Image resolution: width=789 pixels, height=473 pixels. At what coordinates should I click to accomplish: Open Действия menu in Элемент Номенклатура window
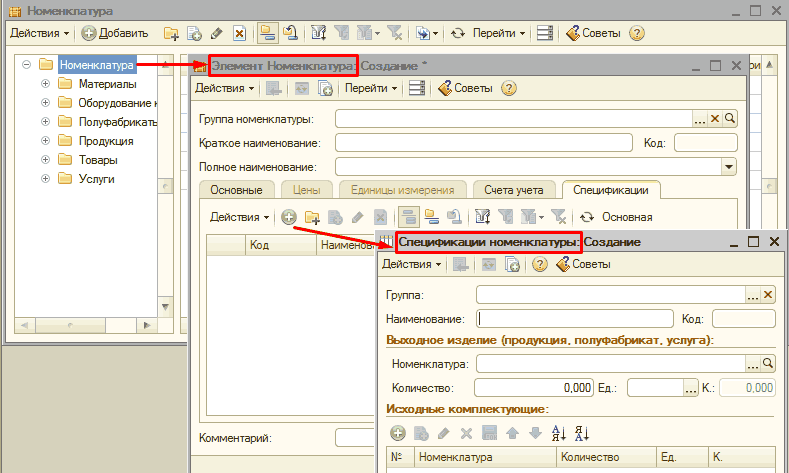(225, 89)
